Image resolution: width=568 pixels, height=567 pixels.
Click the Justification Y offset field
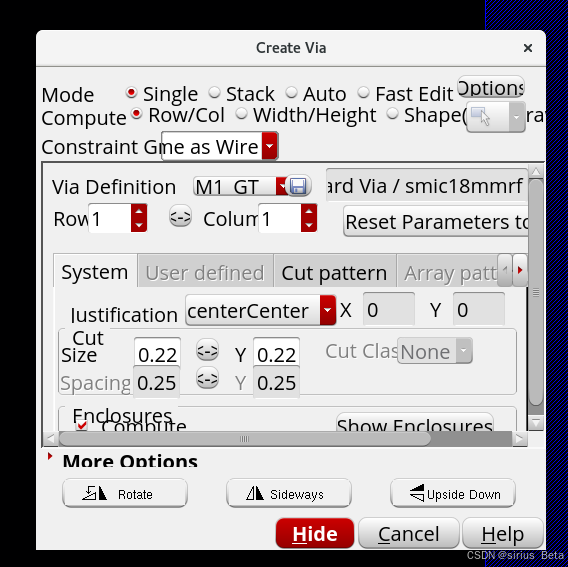point(479,309)
